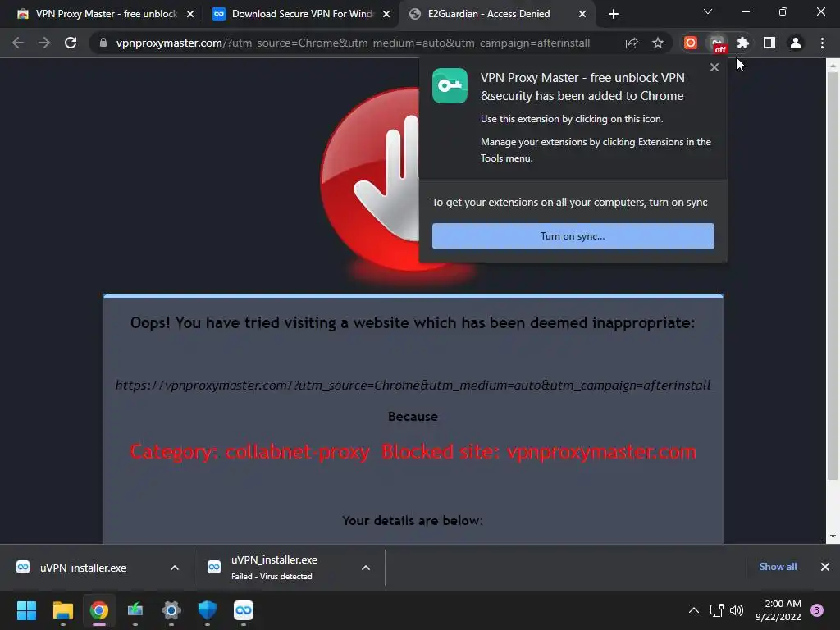Click the 'Oops! You have tried visiting' heading
Screen dimensions: 840x630
click(x=413, y=323)
